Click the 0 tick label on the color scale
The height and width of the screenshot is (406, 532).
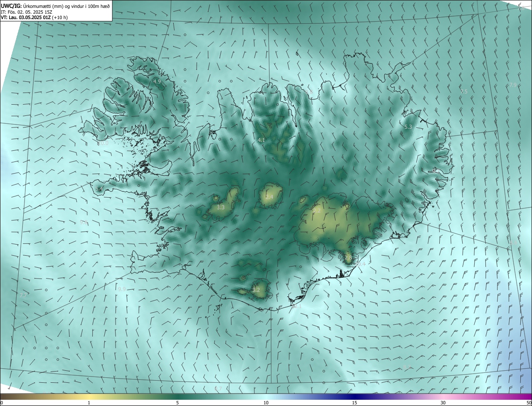click(2, 403)
